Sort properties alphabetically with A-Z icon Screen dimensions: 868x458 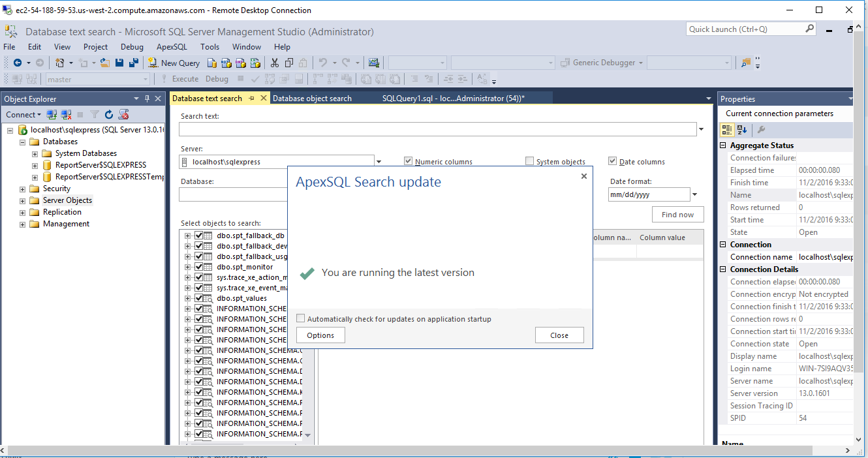click(742, 130)
